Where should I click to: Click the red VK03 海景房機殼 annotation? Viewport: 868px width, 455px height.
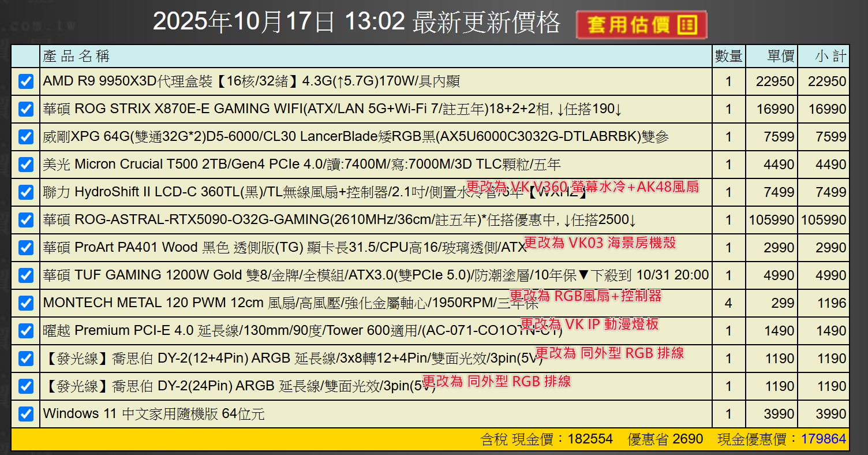(x=599, y=243)
